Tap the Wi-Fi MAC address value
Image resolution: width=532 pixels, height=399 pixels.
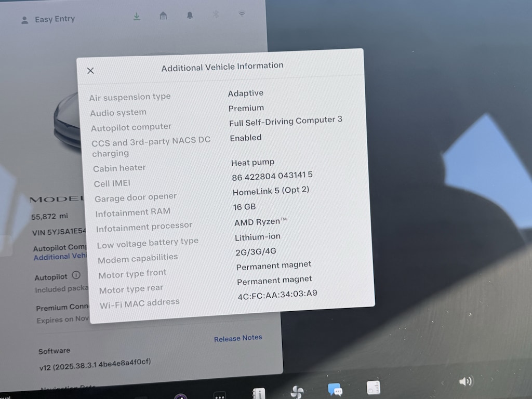(277, 295)
